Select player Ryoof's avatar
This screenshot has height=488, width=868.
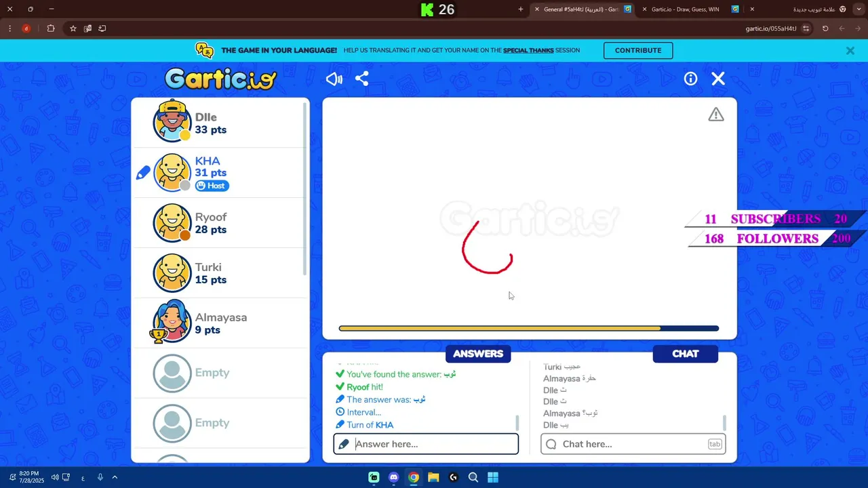(x=172, y=223)
